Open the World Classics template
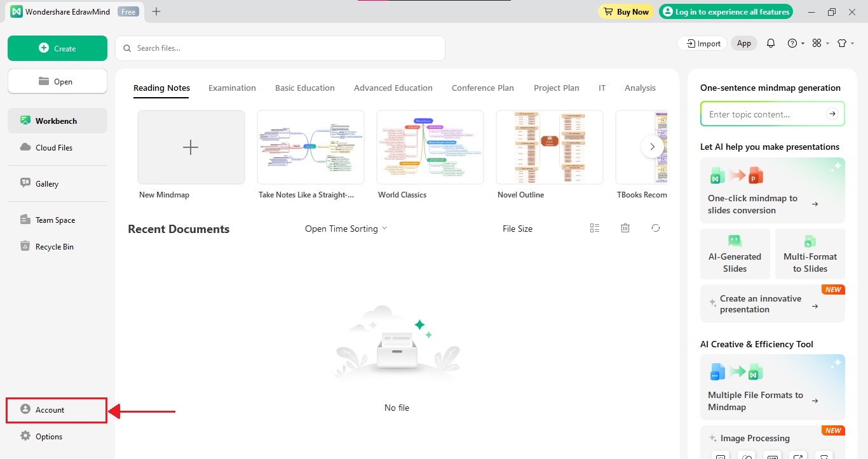 pos(430,147)
